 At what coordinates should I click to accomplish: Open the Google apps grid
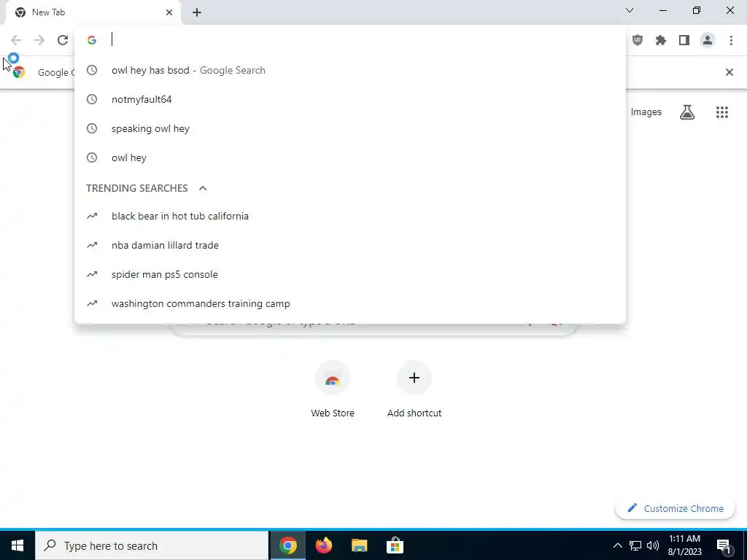(x=721, y=112)
